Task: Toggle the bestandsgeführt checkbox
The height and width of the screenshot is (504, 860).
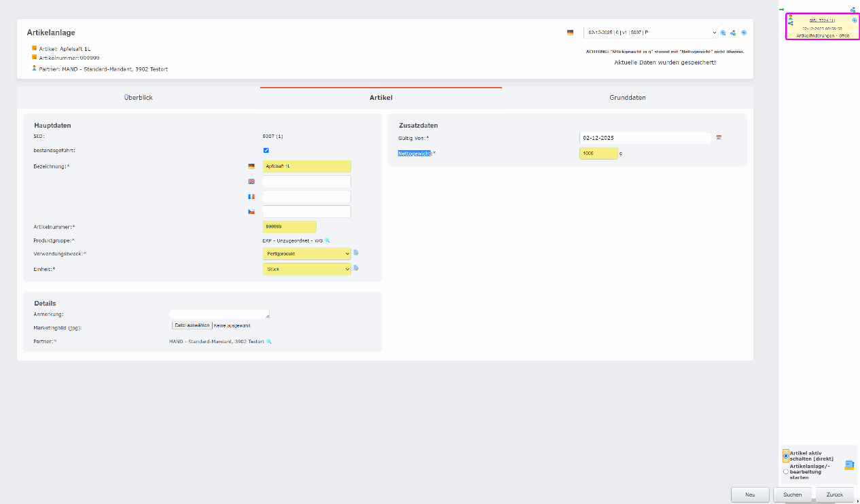Action: tap(266, 150)
